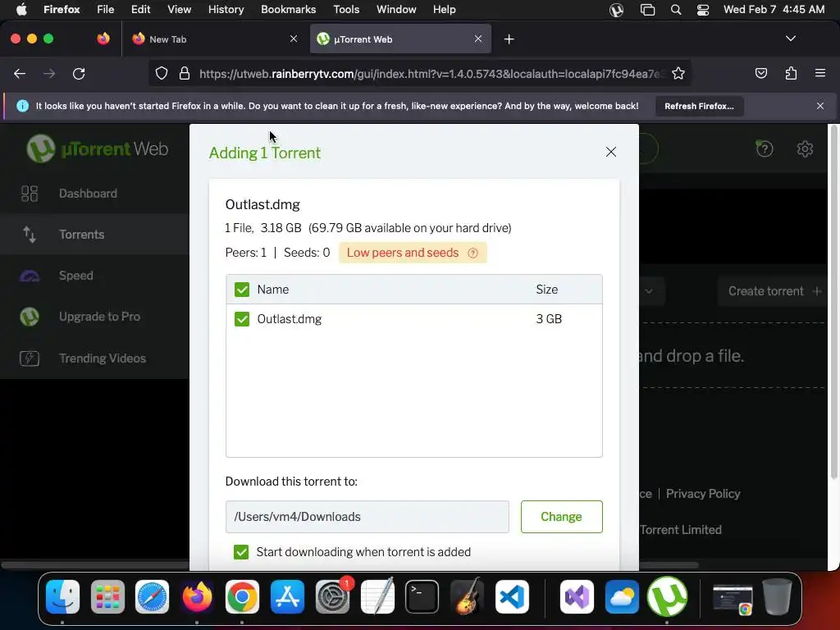Open the low peers and seeds help icon
This screenshot has height=630, width=840.
tap(472, 253)
